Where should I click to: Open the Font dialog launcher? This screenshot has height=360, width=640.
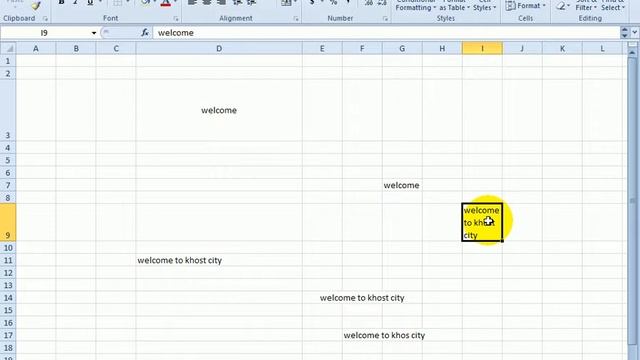(x=176, y=18)
